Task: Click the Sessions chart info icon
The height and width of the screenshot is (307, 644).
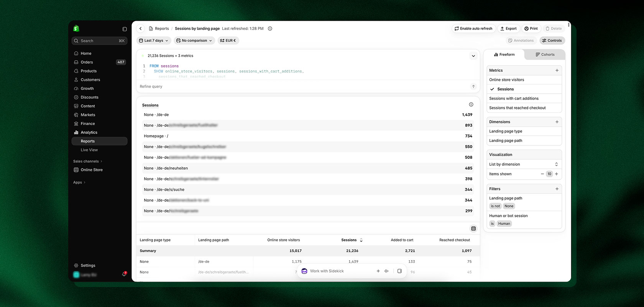Action: point(471,104)
